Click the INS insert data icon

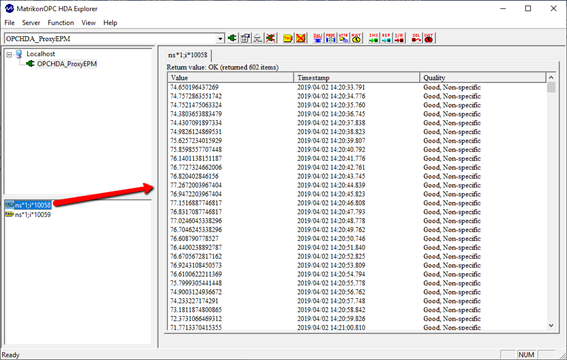click(x=374, y=38)
